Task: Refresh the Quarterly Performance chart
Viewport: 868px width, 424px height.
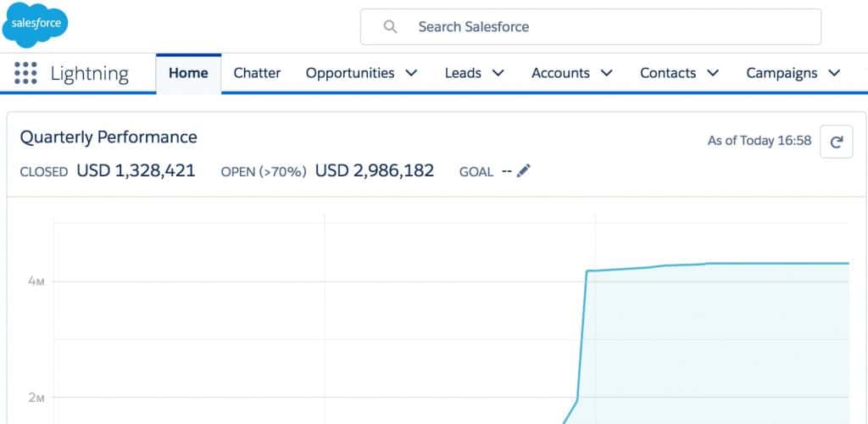Action: coord(836,142)
